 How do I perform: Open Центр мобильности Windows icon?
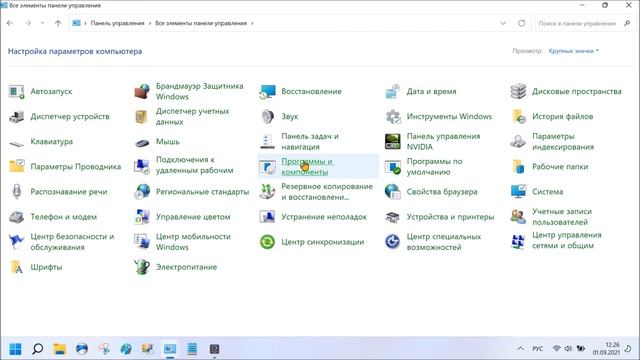pyautogui.click(x=142, y=242)
